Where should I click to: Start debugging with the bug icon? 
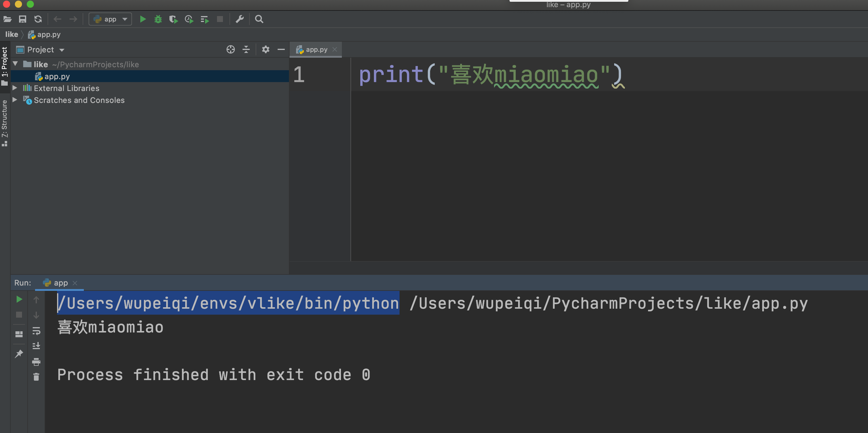pyautogui.click(x=158, y=19)
